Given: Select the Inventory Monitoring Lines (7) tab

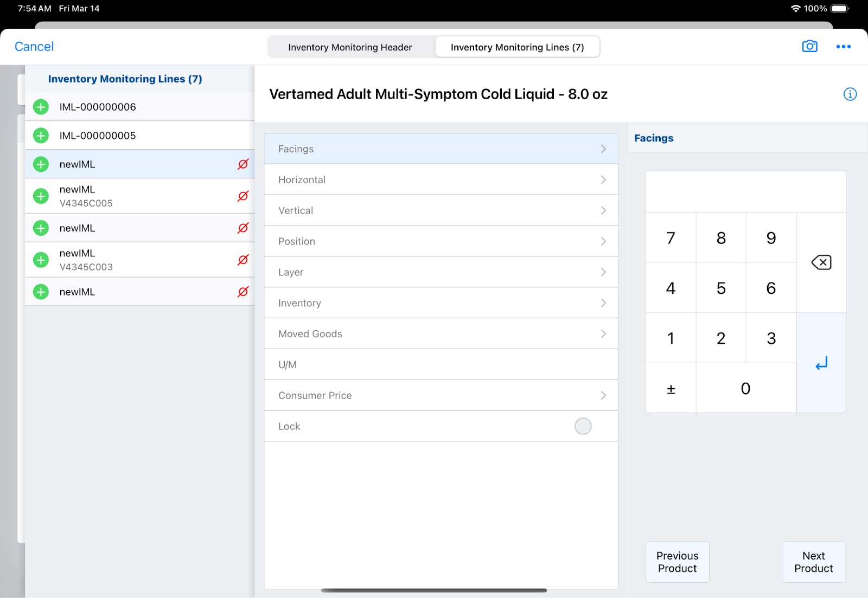Looking at the screenshot, I should click(x=517, y=47).
